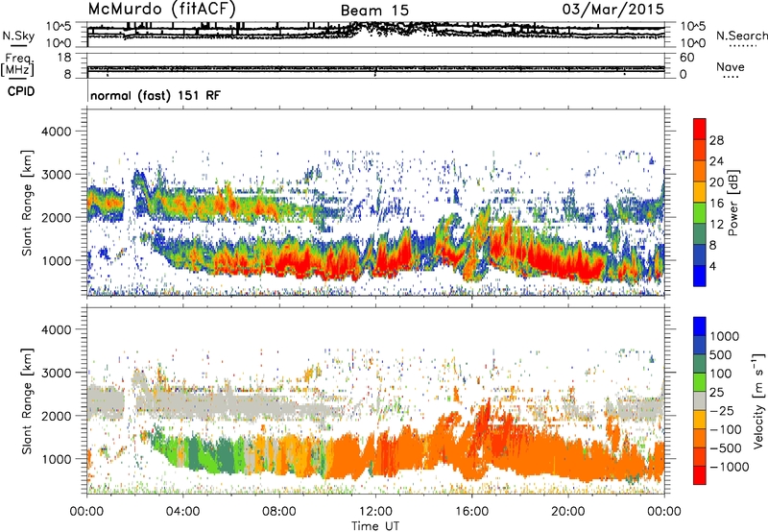Click the date '03/Mar/2015'
This screenshot has height=532, width=768.
point(612,9)
